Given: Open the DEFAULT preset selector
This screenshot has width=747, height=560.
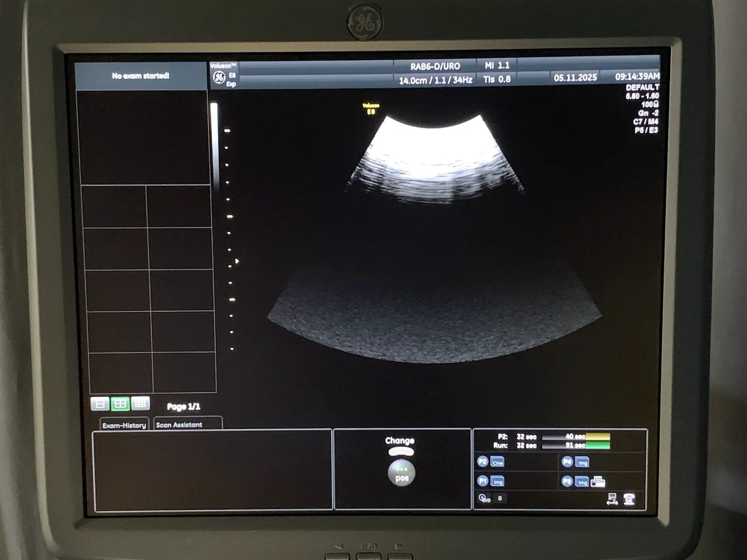Looking at the screenshot, I should (x=643, y=88).
